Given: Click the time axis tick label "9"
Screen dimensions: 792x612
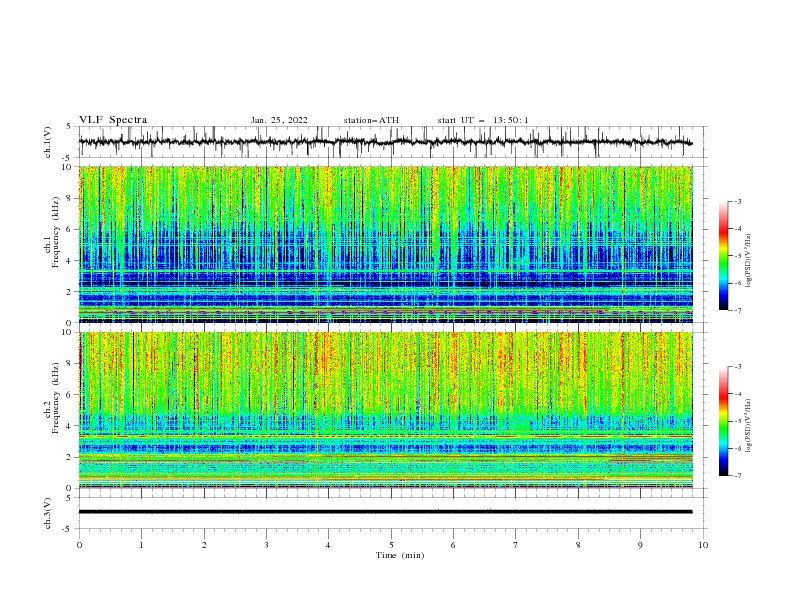Looking at the screenshot, I should [x=640, y=545].
